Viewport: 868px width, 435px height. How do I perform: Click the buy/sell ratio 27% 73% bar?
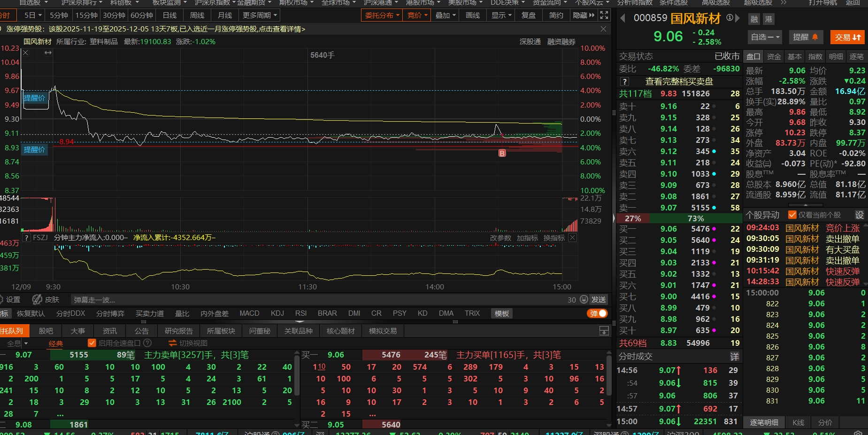coord(679,218)
